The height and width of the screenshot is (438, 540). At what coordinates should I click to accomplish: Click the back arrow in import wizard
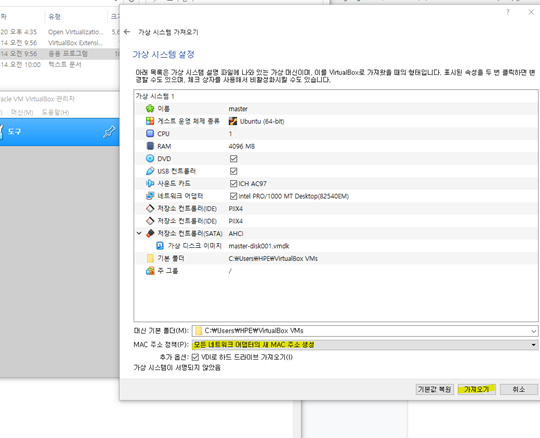127,32
